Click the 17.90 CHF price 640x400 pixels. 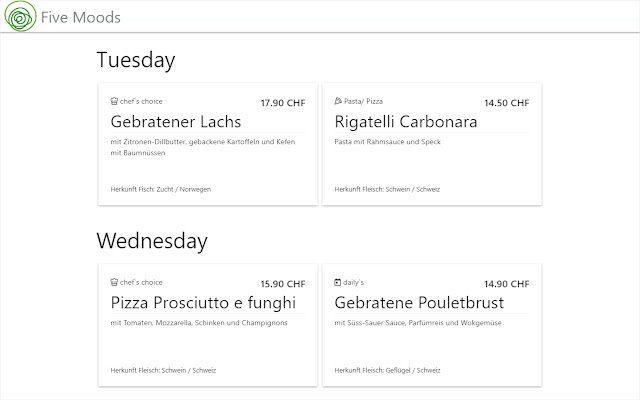click(x=283, y=103)
